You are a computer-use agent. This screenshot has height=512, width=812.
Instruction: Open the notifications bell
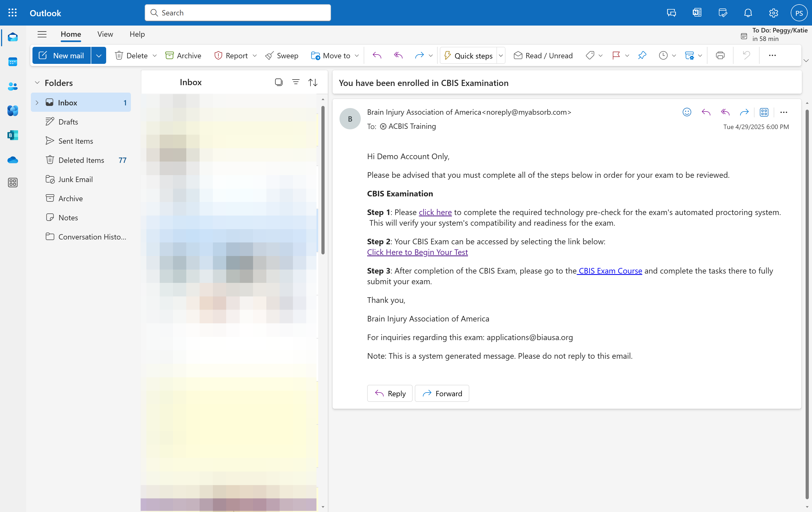(748, 13)
